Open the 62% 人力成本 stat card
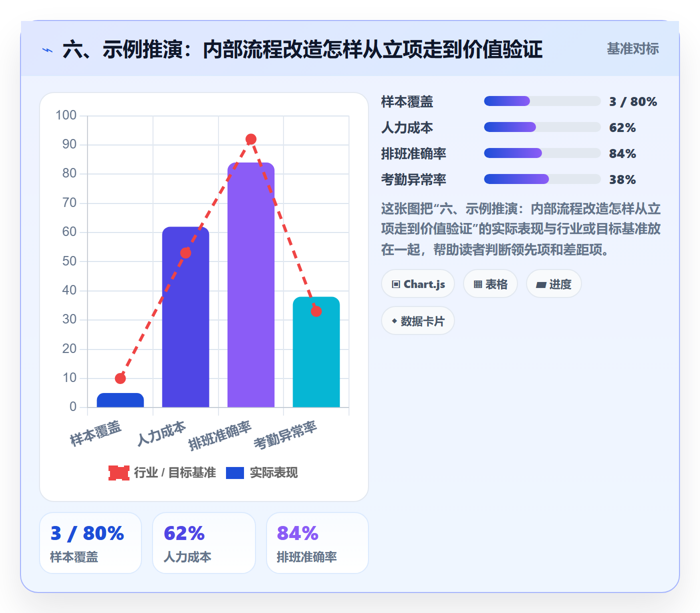The image size is (700, 613). pos(204,543)
